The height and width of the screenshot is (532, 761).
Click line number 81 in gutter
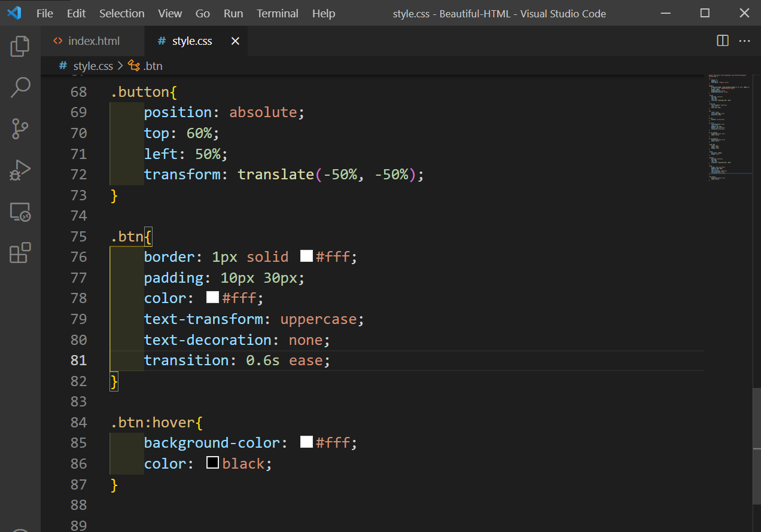pos(78,360)
